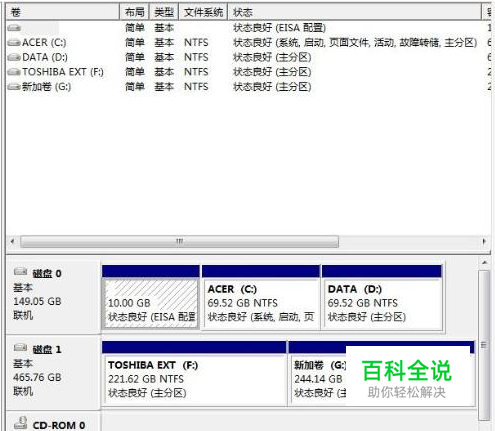Click the CD-ROM 0 label
The height and width of the screenshot is (431, 495).
[59, 425]
